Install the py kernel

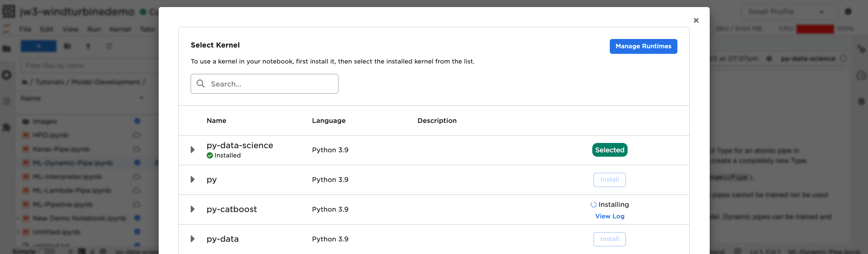[609, 180]
